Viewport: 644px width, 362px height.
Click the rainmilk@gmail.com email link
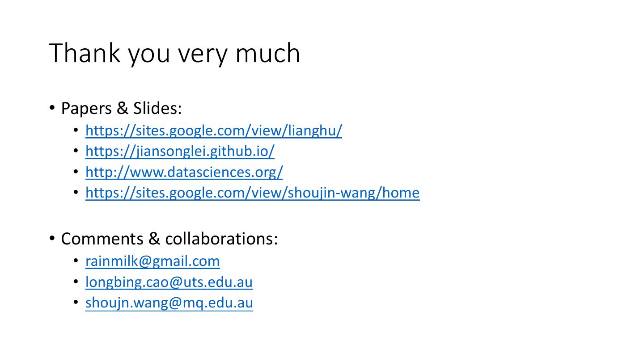[153, 261]
